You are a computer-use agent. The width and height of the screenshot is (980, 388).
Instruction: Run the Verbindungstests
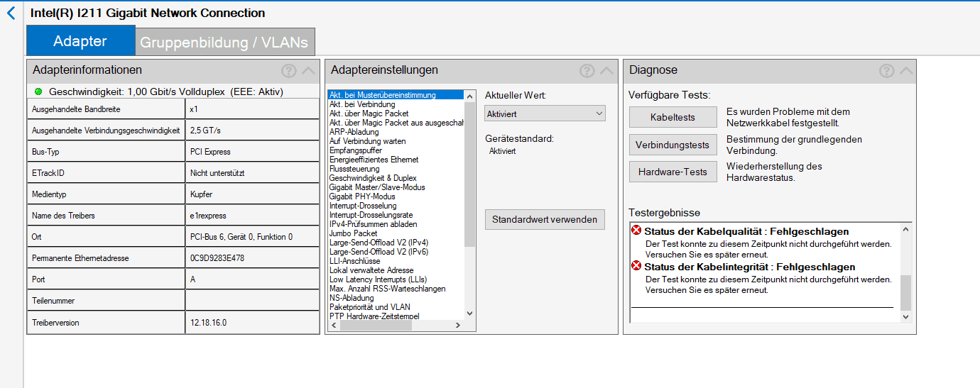pyautogui.click(x=673, y=145)
